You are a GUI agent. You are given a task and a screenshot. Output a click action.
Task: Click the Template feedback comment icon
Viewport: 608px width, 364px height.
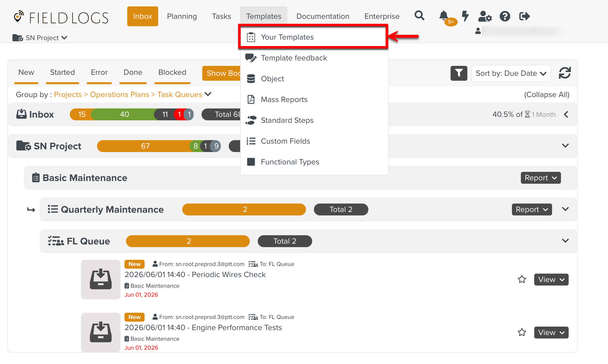251,58
